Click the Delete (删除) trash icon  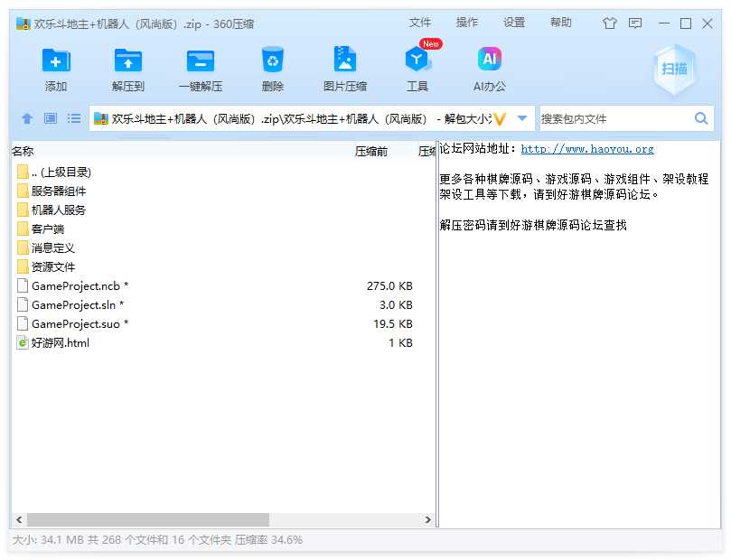[273, 60]
